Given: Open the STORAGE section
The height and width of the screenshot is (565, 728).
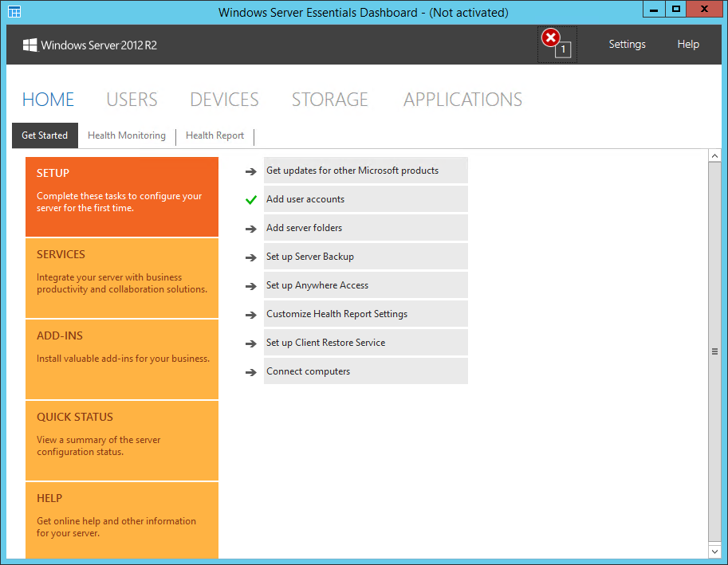Looking at the screenshot, I should 329,100.
